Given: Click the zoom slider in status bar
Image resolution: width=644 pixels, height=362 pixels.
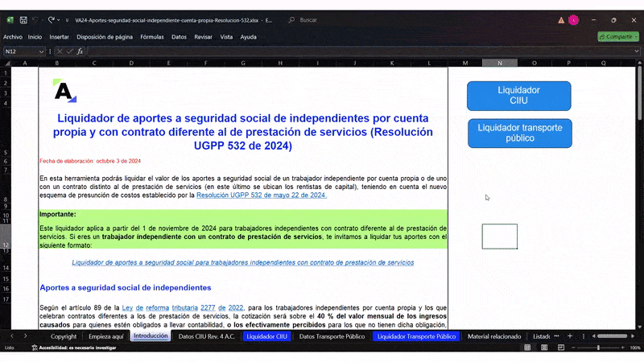Looking at the screenshot, I should [x=597, y=348].
